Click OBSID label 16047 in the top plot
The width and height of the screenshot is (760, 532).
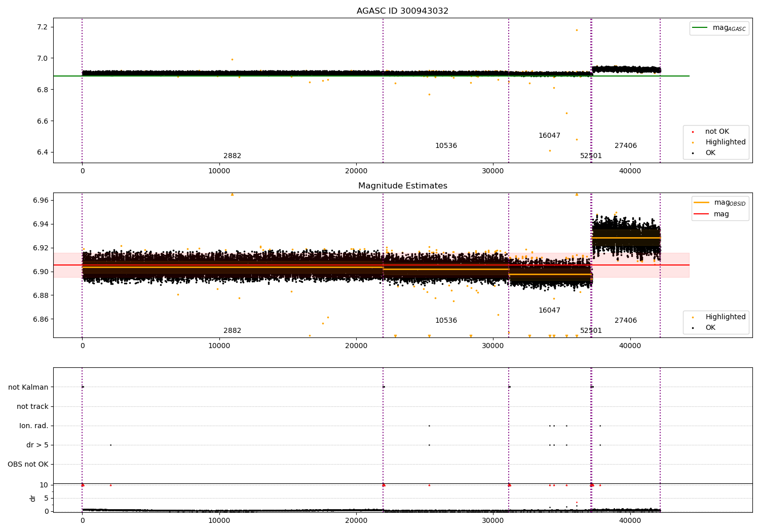[x=549, y=136]
